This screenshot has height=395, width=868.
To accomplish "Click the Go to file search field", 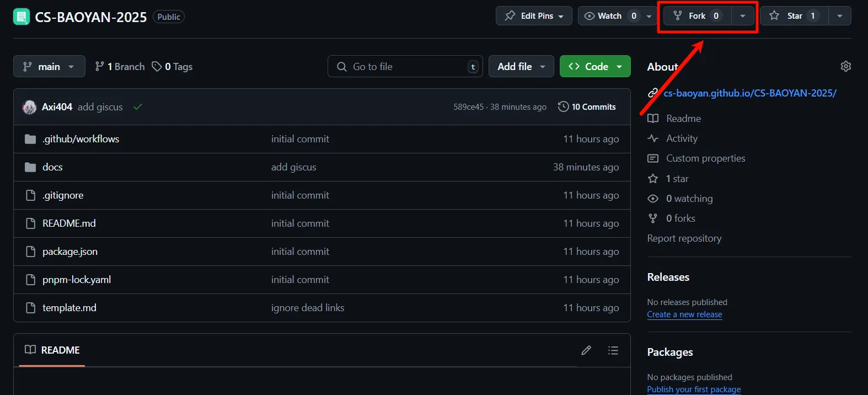I will (405, 67).
